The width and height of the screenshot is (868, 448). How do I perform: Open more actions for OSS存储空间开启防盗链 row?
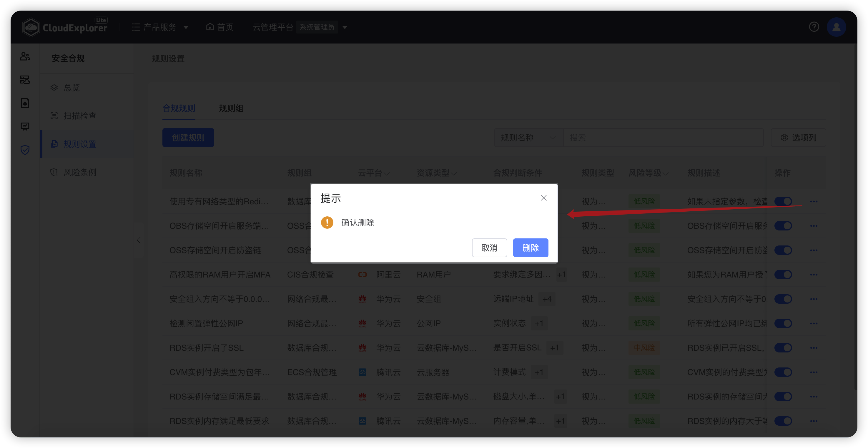pos(814,250)
